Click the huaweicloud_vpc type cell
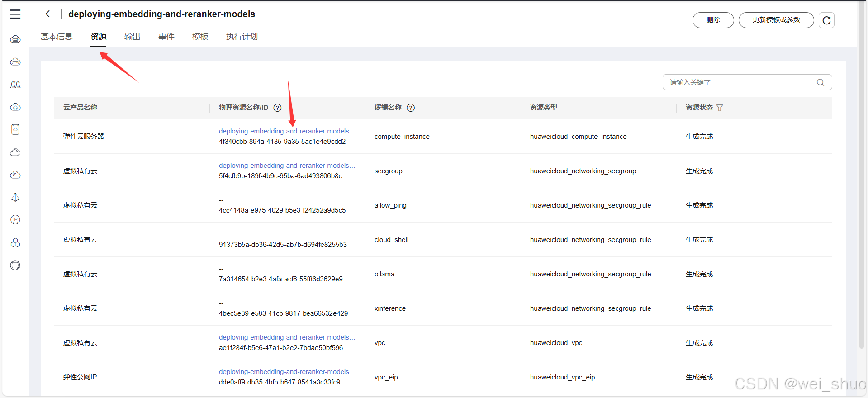The width and height of the screenshot is (868, 398). coord(556,343)
